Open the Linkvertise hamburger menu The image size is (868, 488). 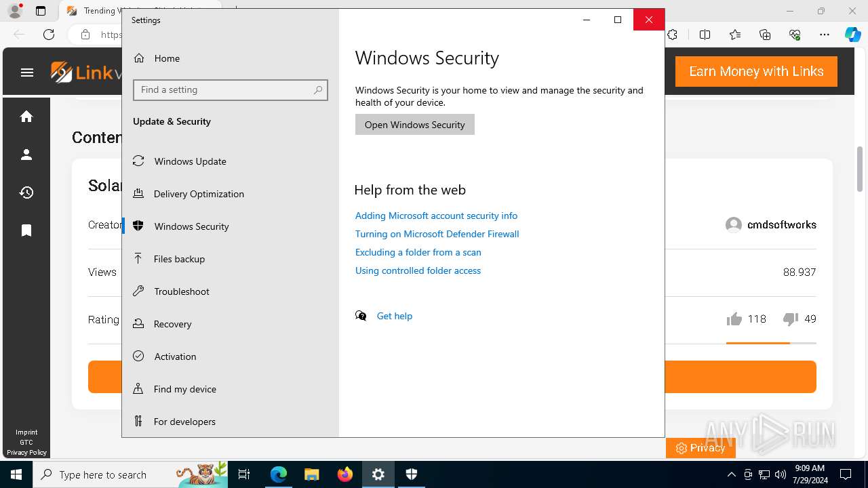click(x=27, y=73)
